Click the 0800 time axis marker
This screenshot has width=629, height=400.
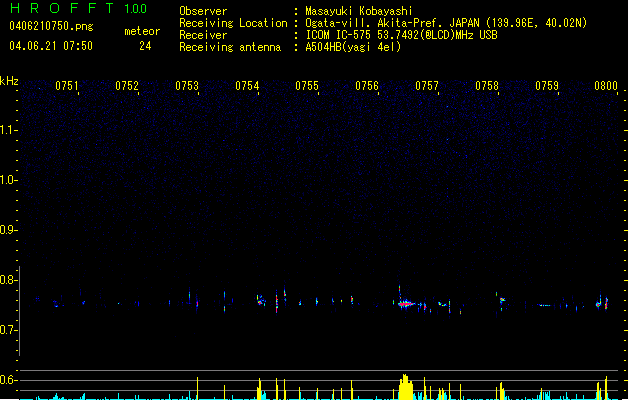[606, 86]
